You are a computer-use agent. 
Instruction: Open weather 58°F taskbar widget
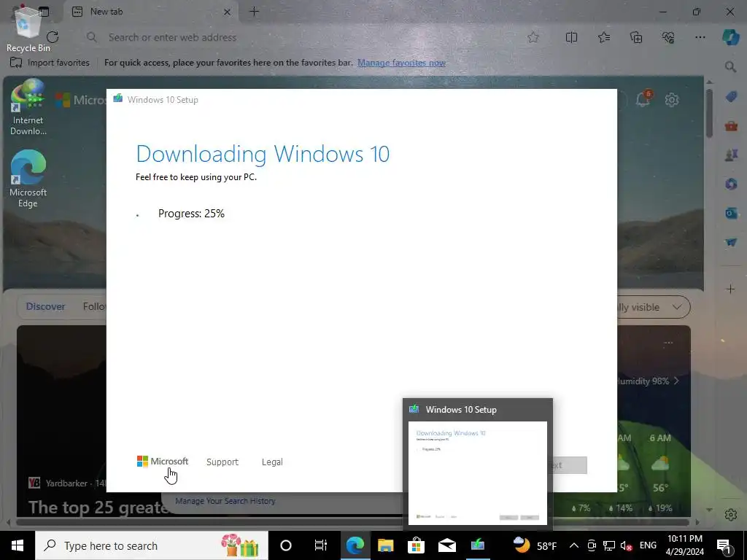pyautogui.click(x=535, y=545)
